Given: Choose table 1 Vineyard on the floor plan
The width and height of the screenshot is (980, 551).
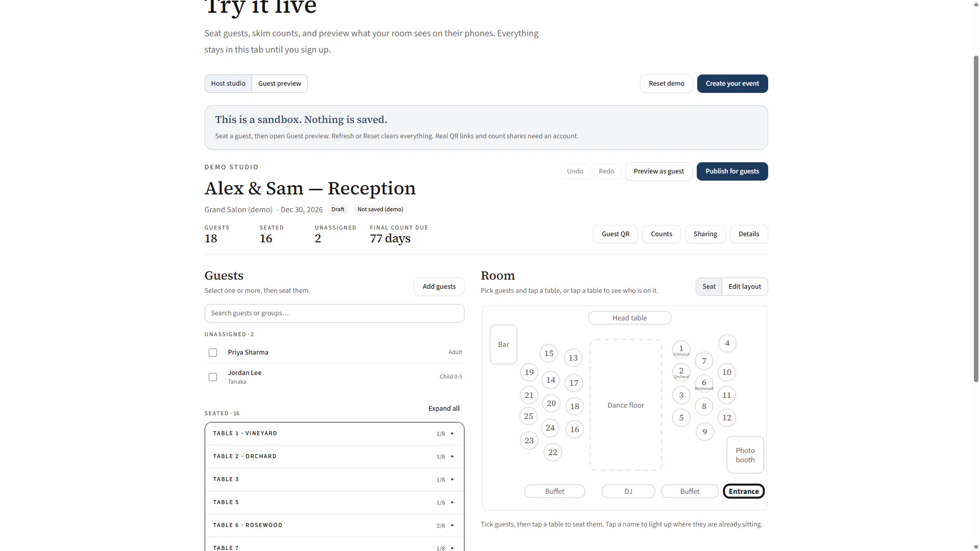Looking at the screenshot, I should click(x=681, y=349).
